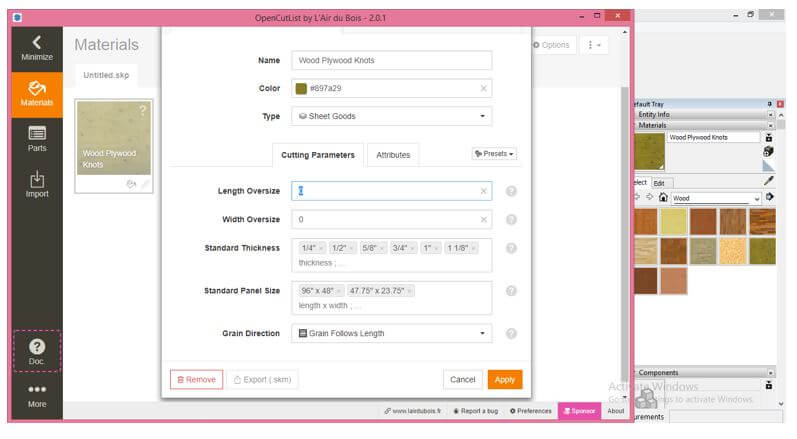Select the Untitled.skp tab
Image resolution: width=797 pixels, height=439 pixels.
[x=106, y=75]
